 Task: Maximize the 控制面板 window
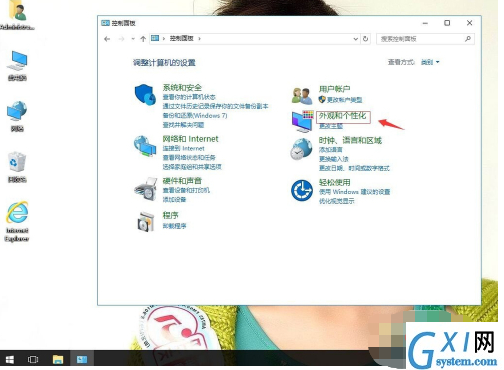pos(447,23)
